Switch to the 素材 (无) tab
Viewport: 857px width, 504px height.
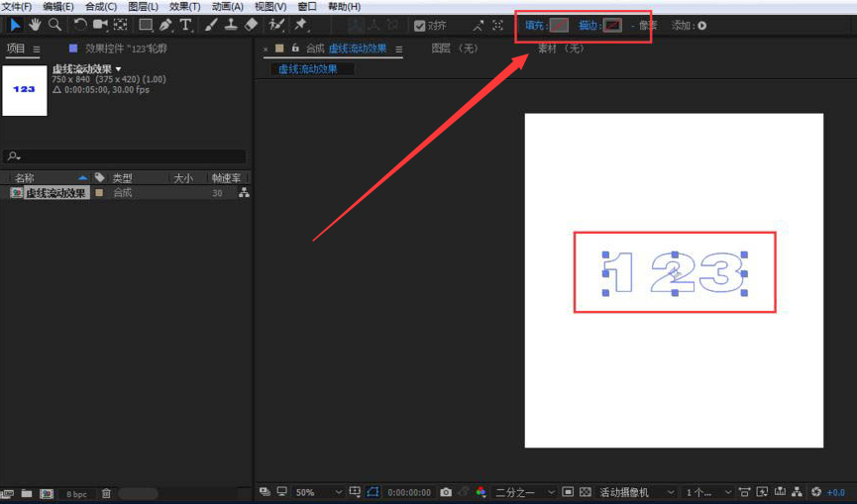pyautogui.click(x=561, y=48)
